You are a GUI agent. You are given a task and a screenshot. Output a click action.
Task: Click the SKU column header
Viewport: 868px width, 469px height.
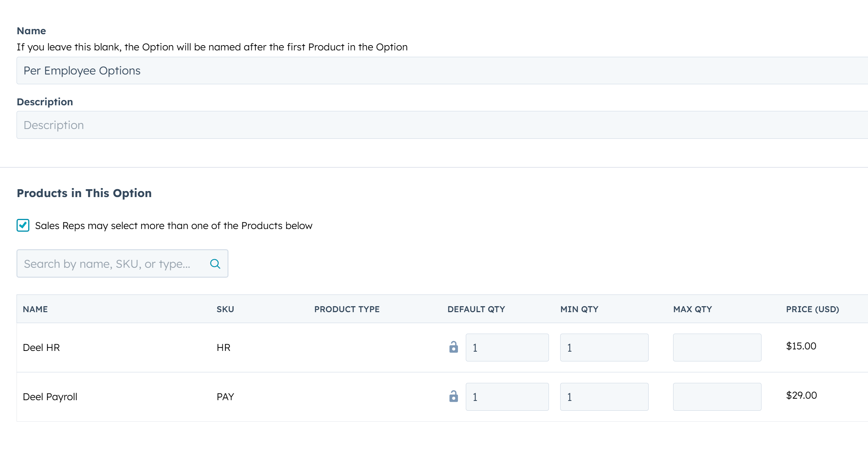click(225, 309)
